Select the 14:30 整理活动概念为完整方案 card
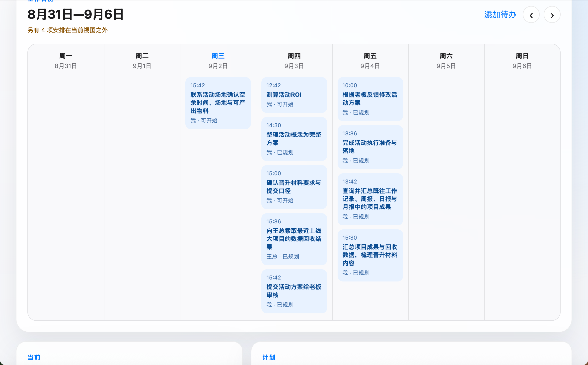The image size is (588, 365). [x=294, y=139]
